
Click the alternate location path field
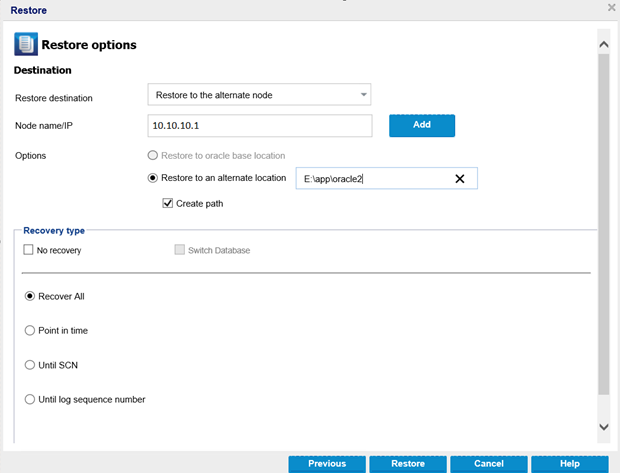375,179
